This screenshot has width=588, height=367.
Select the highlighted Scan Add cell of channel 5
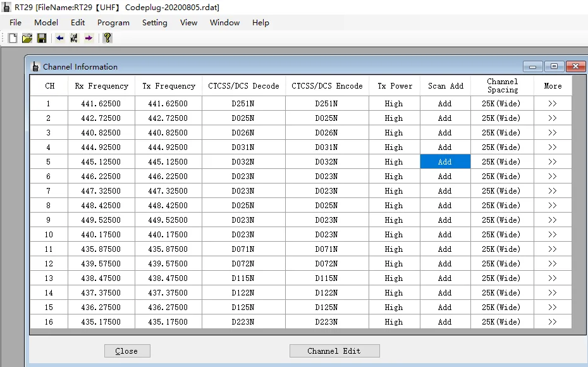(445, 162)
